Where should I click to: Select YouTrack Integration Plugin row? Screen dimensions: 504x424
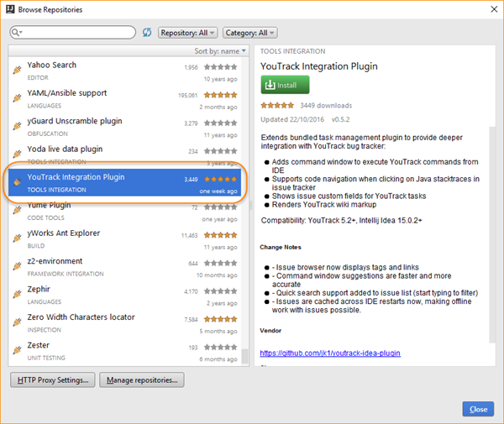click(x=124, y=182)
